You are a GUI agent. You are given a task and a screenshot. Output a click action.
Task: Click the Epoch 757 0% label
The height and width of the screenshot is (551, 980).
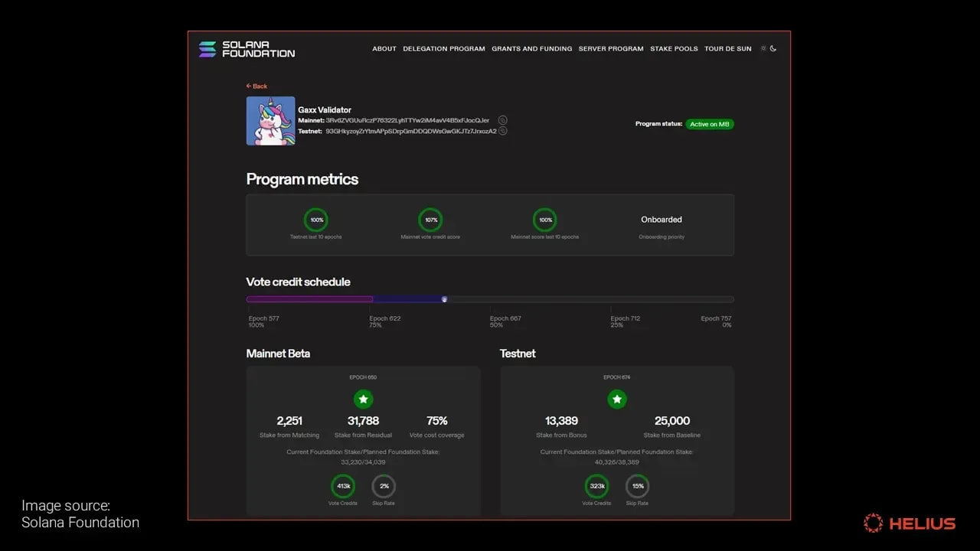716,321
